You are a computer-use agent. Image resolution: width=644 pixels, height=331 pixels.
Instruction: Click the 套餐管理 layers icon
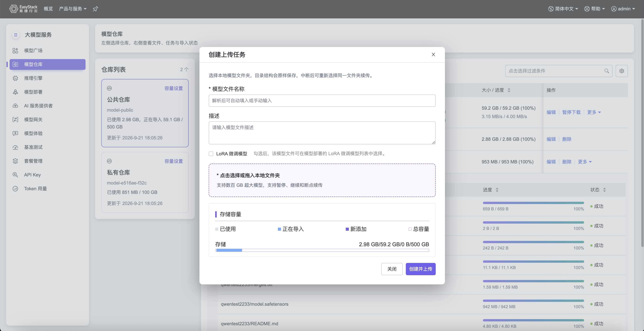click(15, 161)
